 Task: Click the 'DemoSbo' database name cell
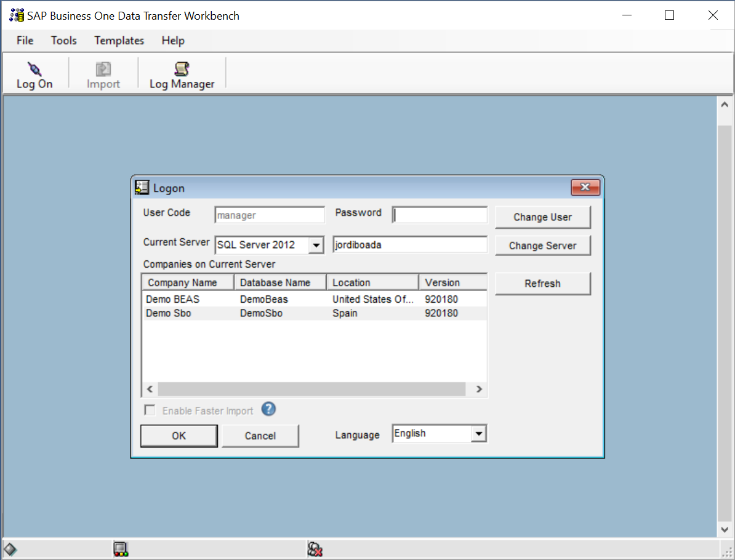pos(261,313)
